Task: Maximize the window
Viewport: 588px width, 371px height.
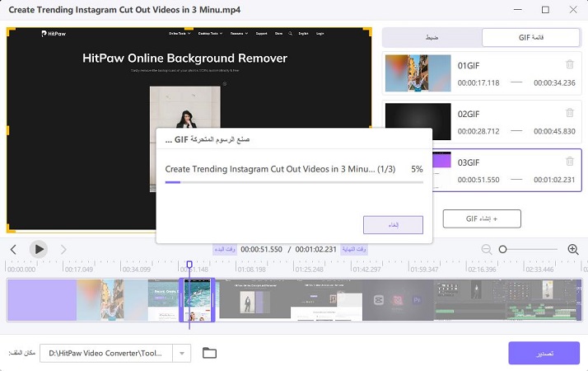Action: [x=546, y=10]
